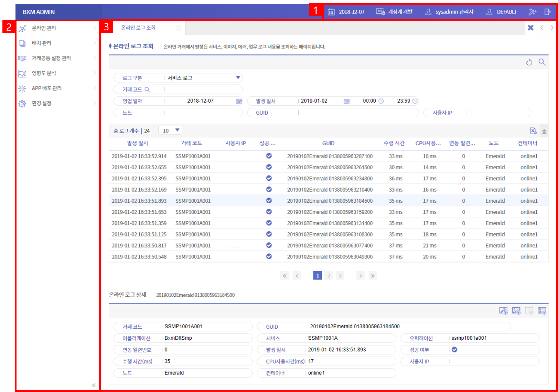Screen dimensions: 558x392
Task: Expand the 영향도 분석 chevron
Action: (94, 73)
